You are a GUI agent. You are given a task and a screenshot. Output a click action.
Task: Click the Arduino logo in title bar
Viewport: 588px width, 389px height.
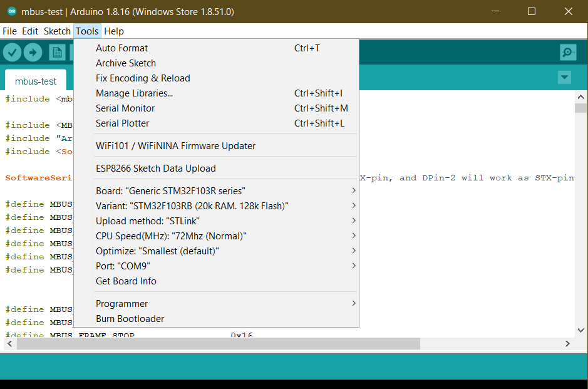coord(12,12)
